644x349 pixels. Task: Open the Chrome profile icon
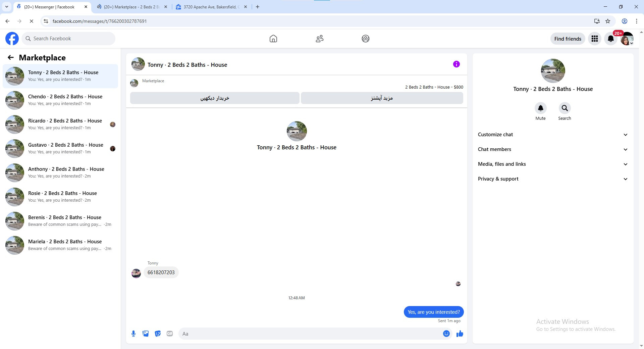(x=625, y=21)
